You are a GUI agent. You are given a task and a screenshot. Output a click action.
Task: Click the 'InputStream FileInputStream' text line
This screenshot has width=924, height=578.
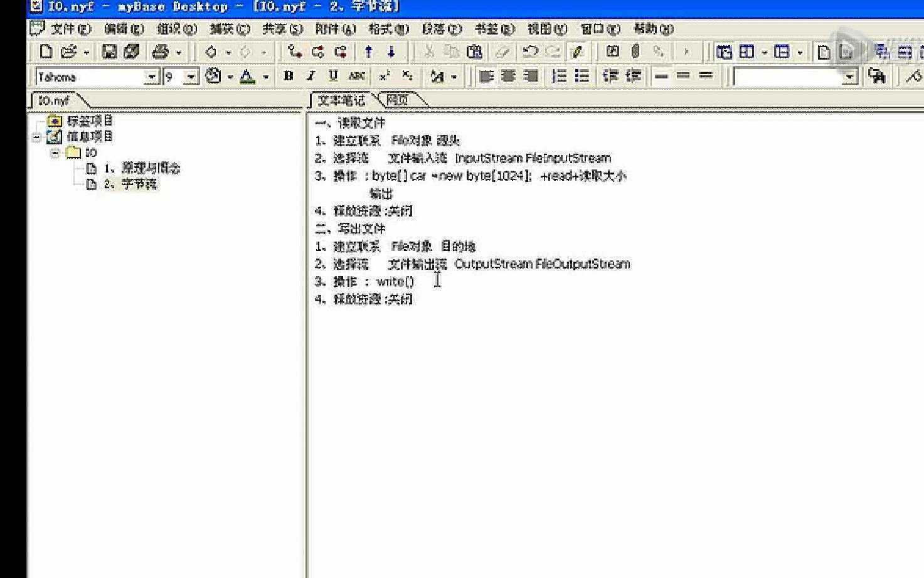click(533, 158)
